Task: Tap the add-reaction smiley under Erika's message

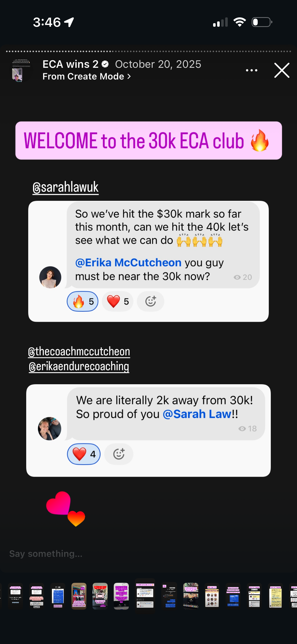Action: click(119, 454)
